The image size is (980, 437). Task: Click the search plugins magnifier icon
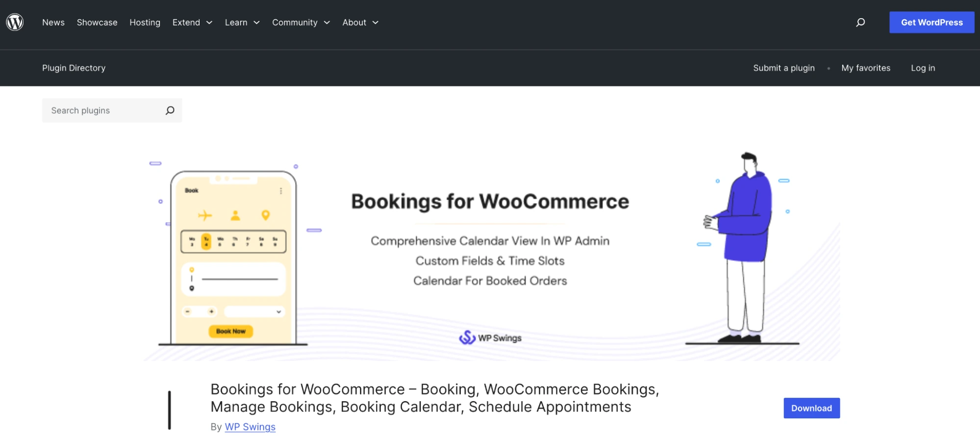click(x=170, y=110)
